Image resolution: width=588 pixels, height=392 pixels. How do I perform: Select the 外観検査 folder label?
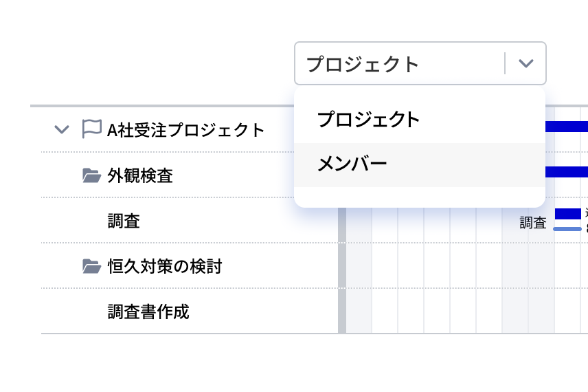click(x=140, y=176)
